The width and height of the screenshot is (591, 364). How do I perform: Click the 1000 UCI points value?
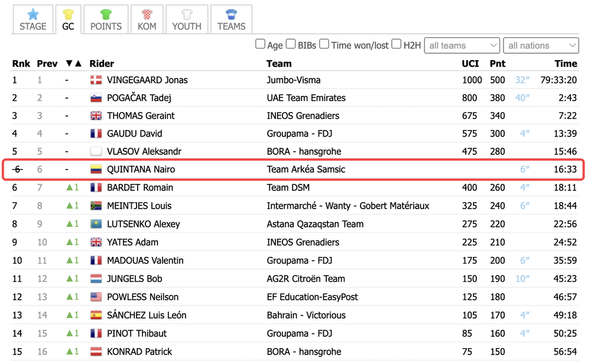pyautogui.click(x=472, y=80)
